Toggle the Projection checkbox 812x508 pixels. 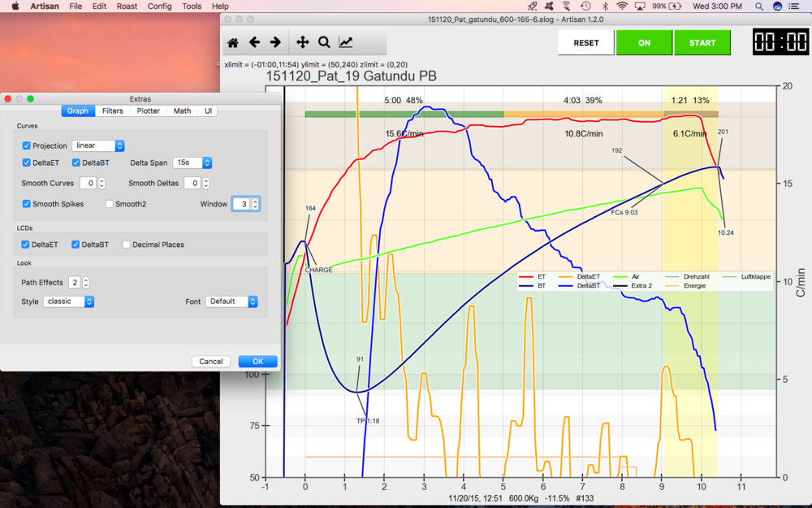pyautogui.click(x=27, y=145)
